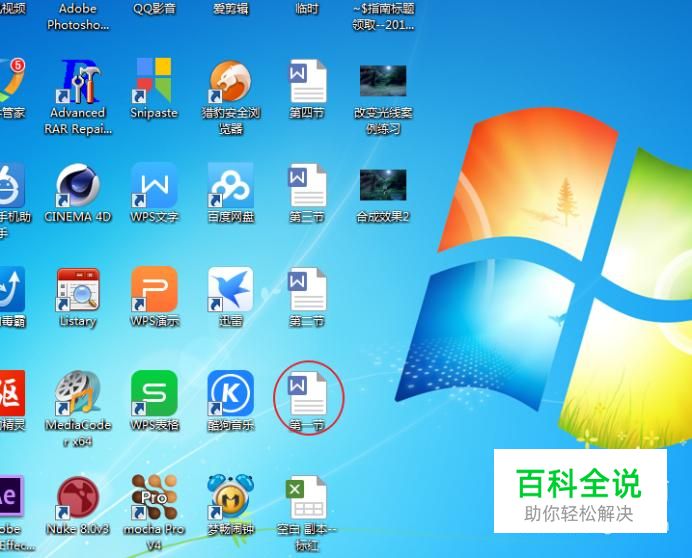The width and height of the screenshot is (692, 558).
Task: Select the 爱剪辑 desktop label
Action: [230, 8]
